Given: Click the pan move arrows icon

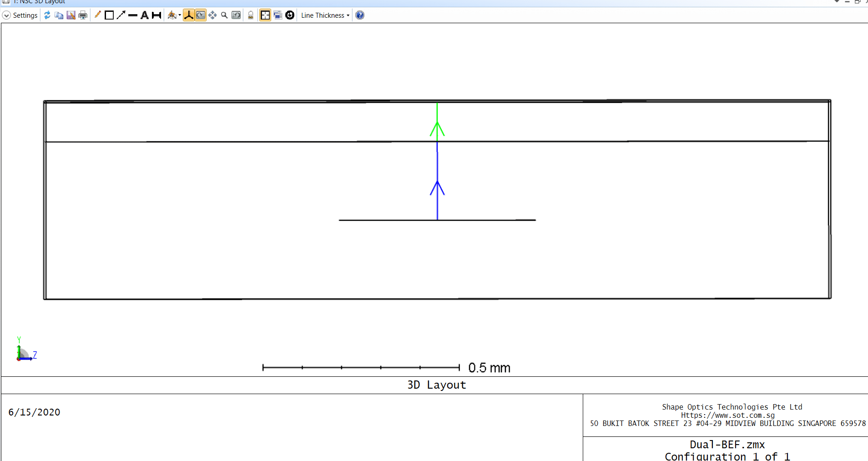Looking at the screenshot, I should [x=212, y=15].
